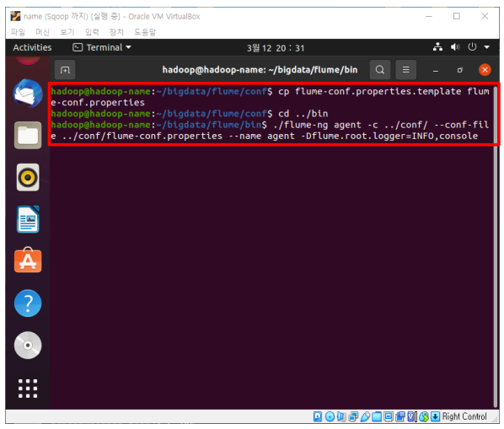504x429 pixels.
Task: Click the VirtualBox USB pen status icon
Action: [365, 416]
